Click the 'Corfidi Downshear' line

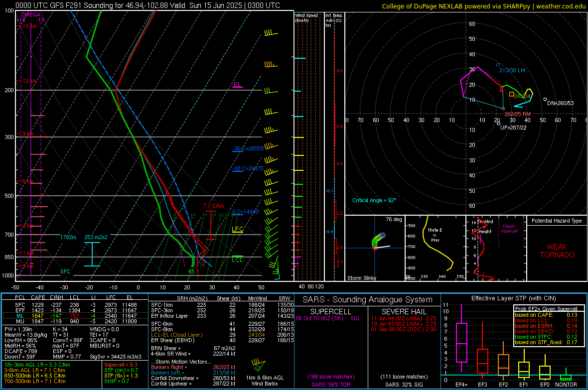[193, 378]
